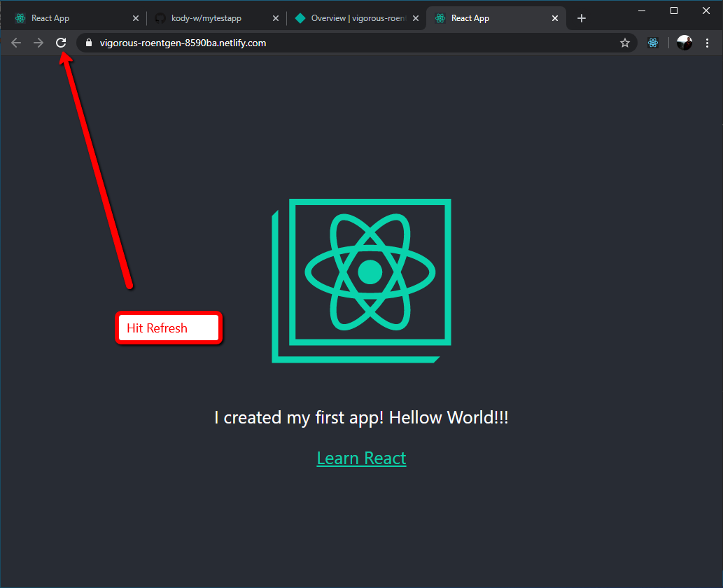Click the 'I created my first app!' text
The height and width of the screenshot is (588, 723).
coord(299,417)
